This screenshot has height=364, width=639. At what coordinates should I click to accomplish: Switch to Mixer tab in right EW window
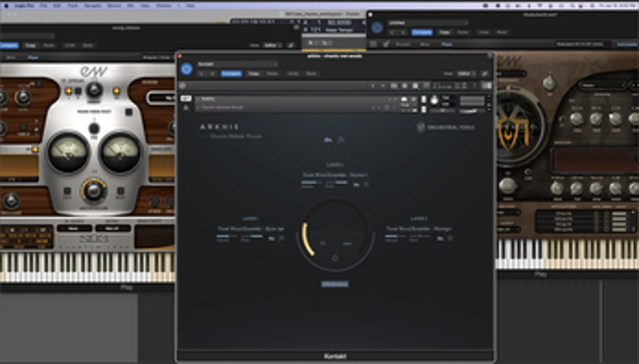tap(425, 44)
